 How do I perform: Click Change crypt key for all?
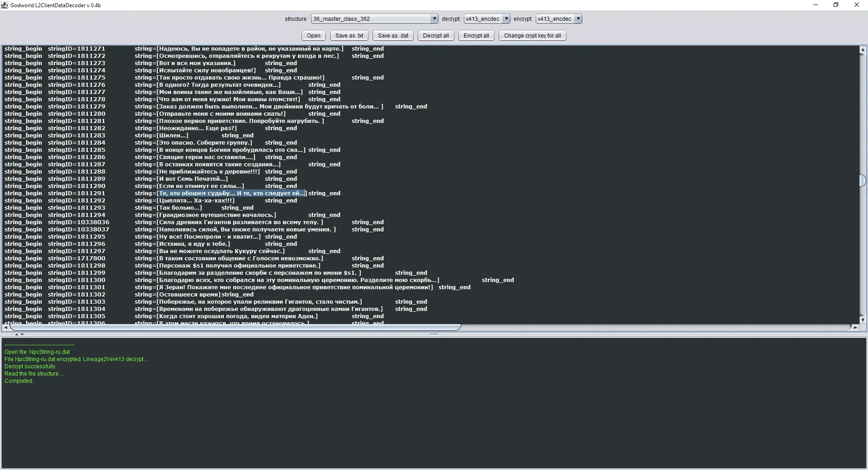coord(532,36)
